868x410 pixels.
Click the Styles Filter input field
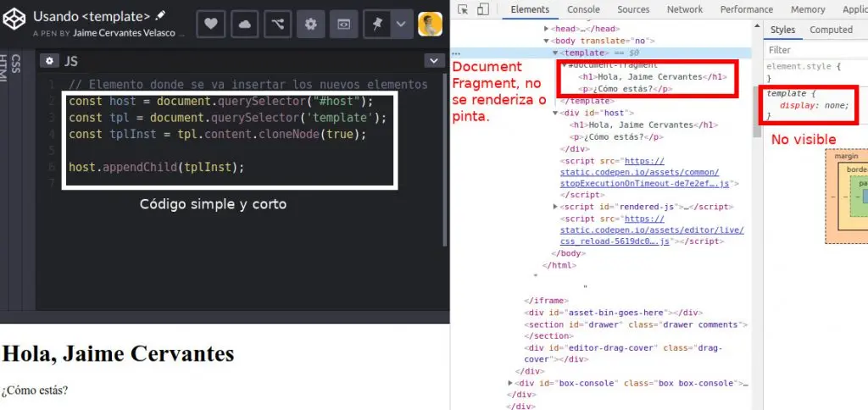[x=817, y=50]
